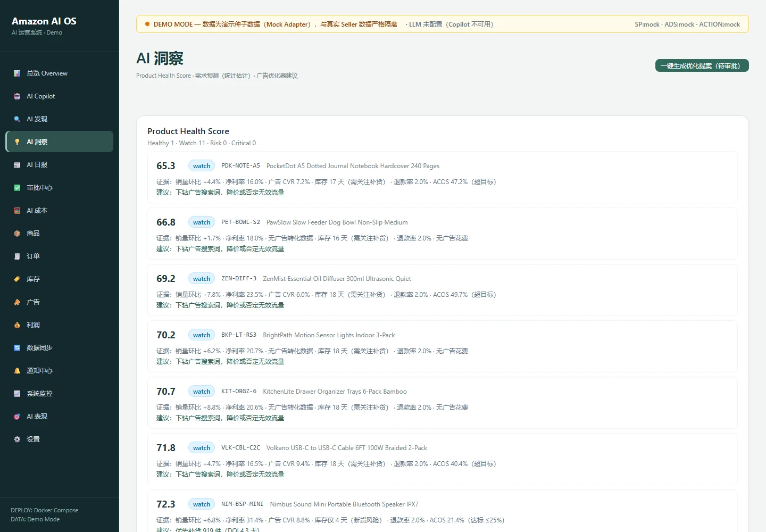The image size is (766, 532).
Task: Click the AI 发现 magnifier icon
Action: 17,119
